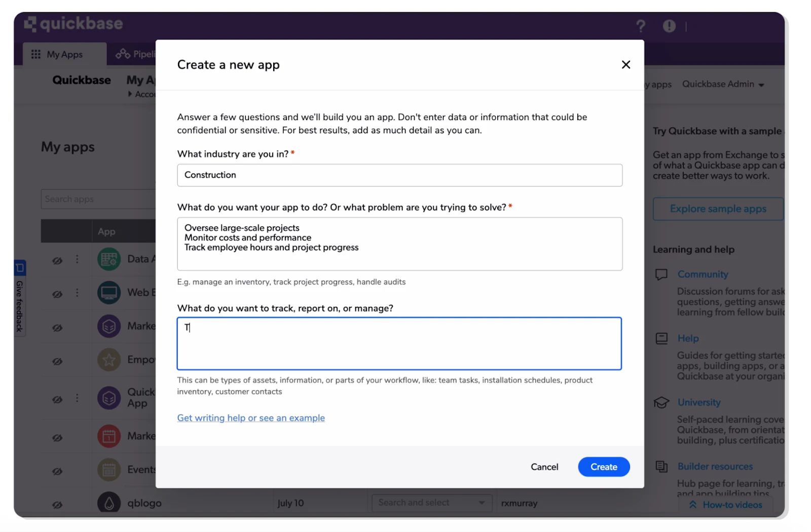Screen dimensions: 811x532
Task: Click the Web app monitor icon
Action: (109, 293)
